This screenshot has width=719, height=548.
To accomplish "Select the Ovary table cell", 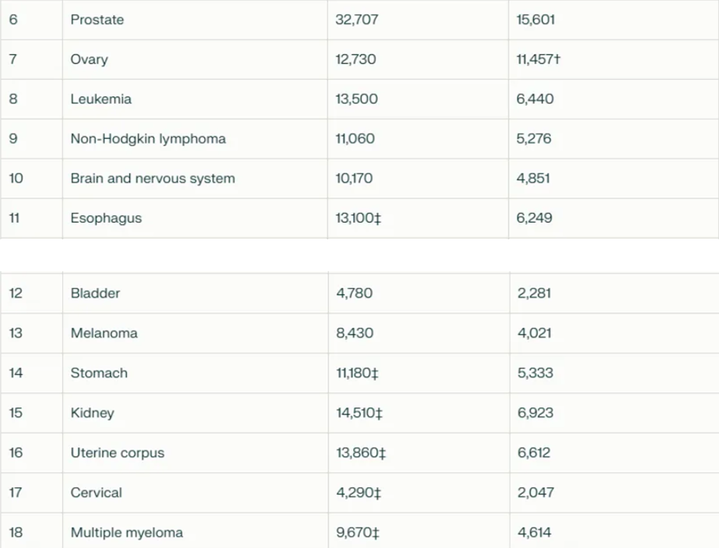I will point(89,60).
